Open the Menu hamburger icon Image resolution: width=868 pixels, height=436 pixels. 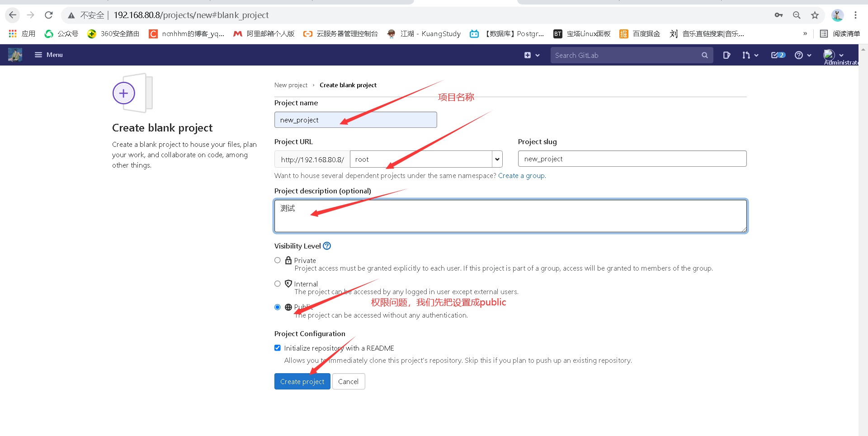point(38,55)
